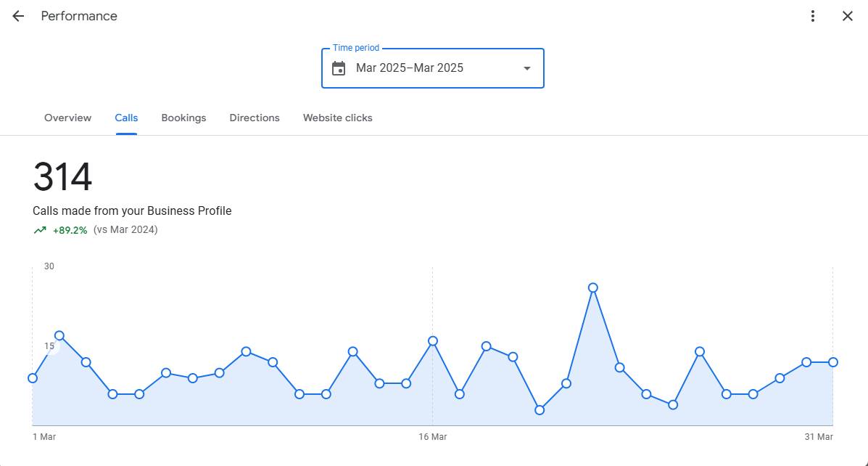Open the three-dot more options menu

[x=813, y=16]
